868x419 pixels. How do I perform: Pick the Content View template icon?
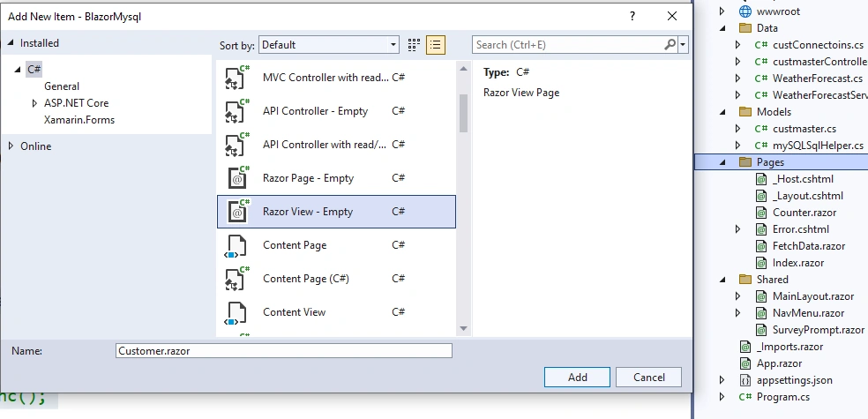point(236,313)
